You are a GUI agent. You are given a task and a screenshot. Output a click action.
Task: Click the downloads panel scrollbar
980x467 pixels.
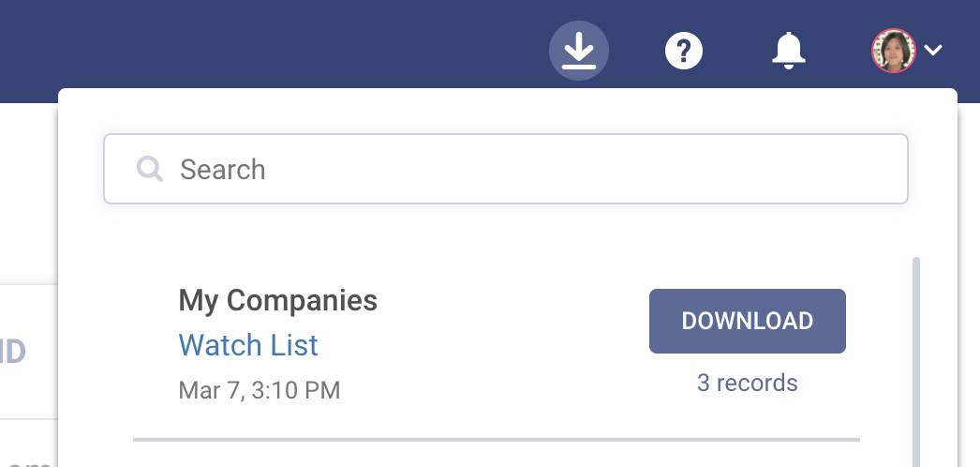coord(915,356)
